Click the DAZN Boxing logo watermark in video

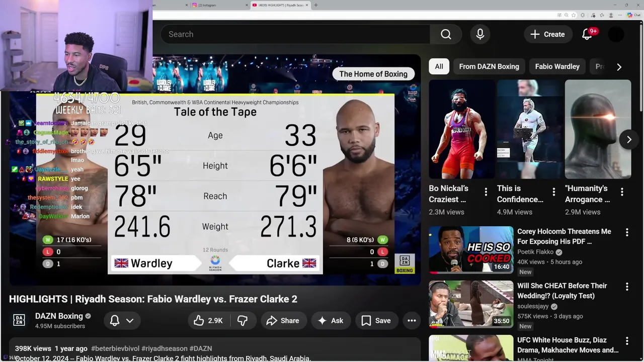[x=405, y=263]
